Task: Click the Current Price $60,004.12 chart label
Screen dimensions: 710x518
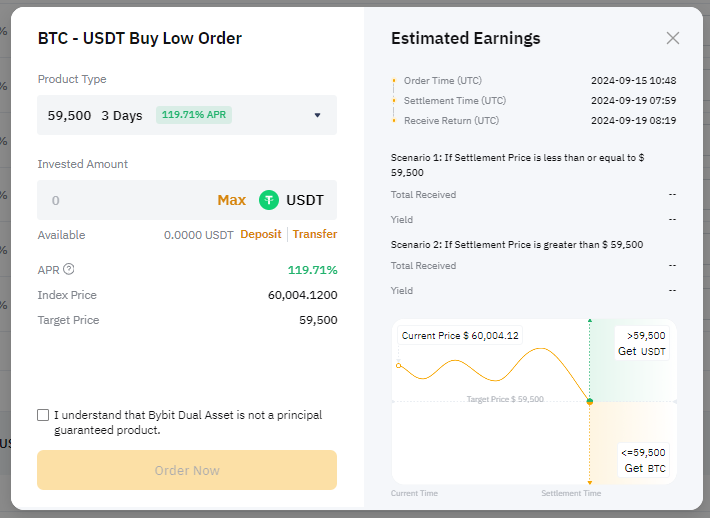Action: [460, 336]
